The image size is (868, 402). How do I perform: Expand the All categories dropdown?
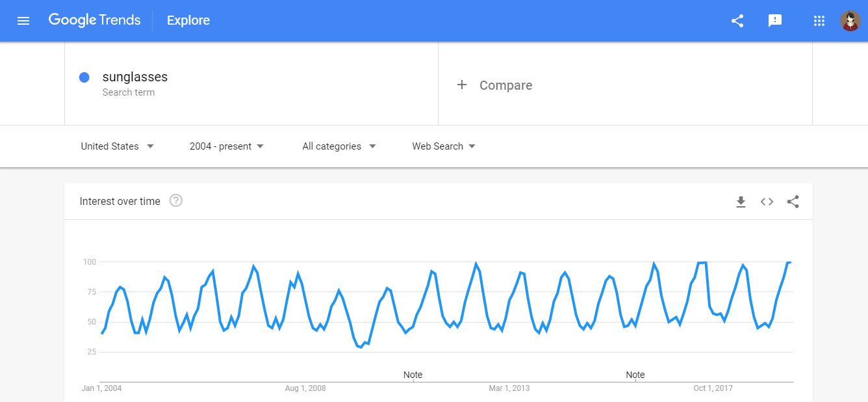pos(338,146)
